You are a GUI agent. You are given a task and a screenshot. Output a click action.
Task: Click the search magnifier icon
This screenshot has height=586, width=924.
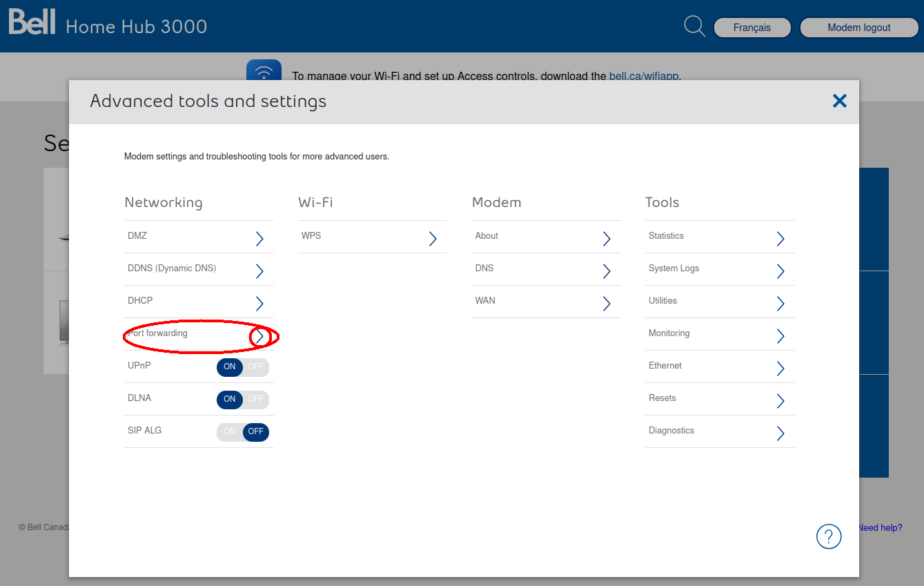click(x=694, y=27)
